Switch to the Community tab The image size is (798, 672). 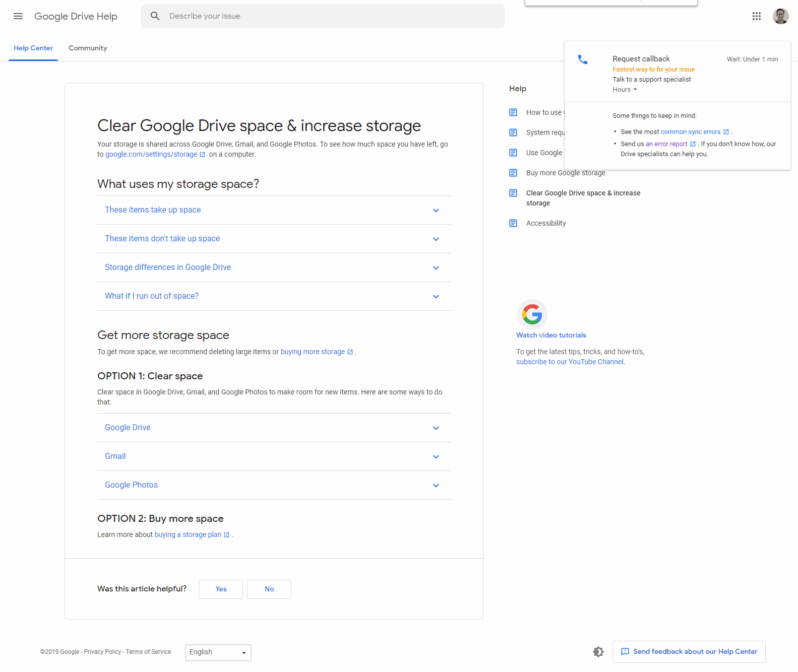pos(88,48)
